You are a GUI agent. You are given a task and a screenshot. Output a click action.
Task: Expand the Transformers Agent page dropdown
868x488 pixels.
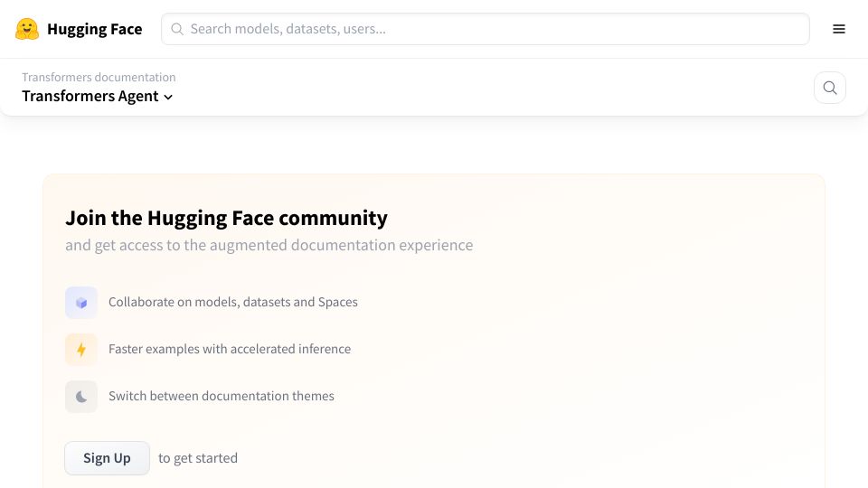(98, 97)
